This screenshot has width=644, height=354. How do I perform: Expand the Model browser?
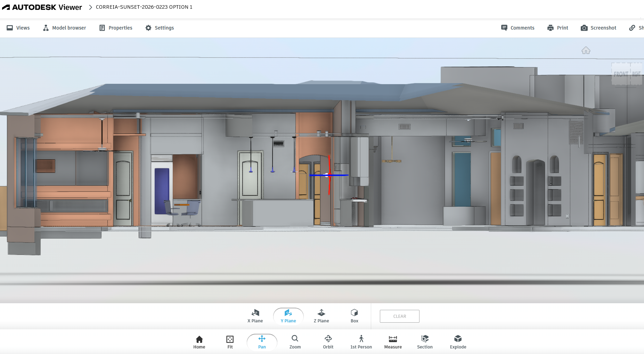click(x=64, y=28)
